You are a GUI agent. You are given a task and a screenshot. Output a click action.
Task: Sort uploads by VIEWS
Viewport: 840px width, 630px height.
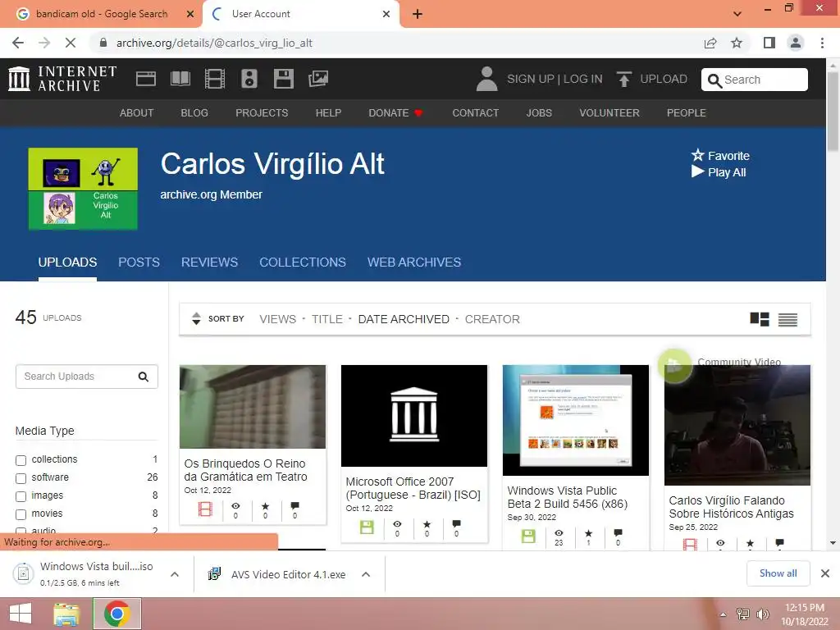click(277, 319)
